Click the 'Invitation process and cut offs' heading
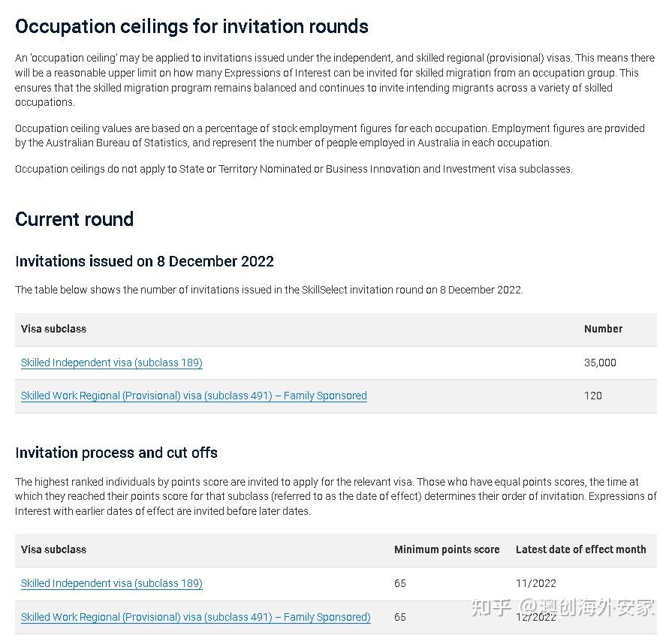 [116, 453]
